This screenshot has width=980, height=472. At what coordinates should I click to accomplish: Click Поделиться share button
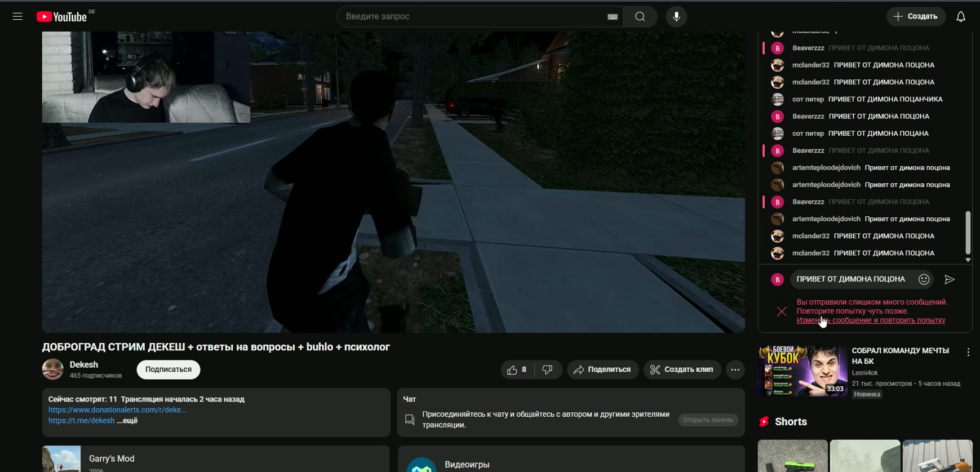click(602, 370)
